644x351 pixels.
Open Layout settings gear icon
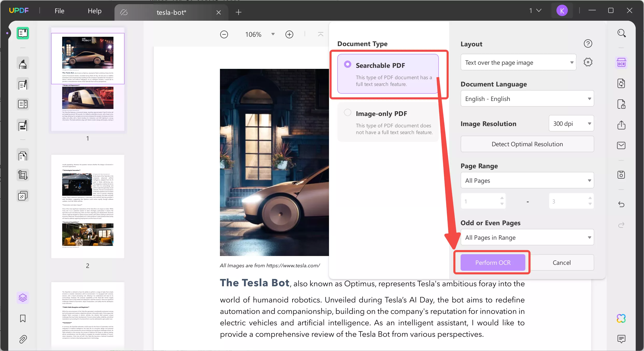click(588, 62)
